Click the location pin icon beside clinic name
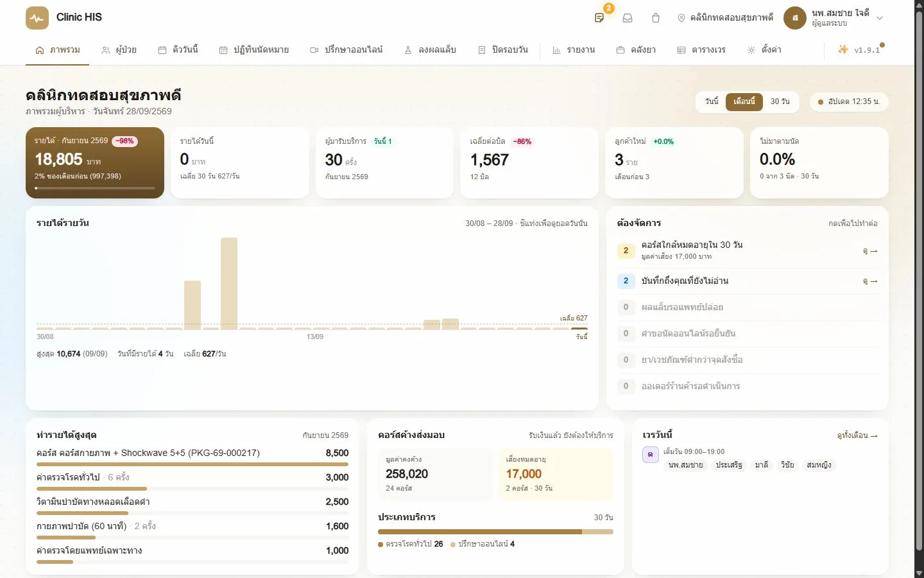The height and width of the screenshot is (578, 924). click(x=681, y=18)
